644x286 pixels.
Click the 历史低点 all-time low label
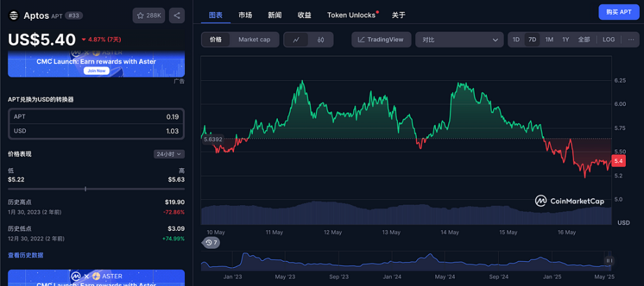coord(20,229)
